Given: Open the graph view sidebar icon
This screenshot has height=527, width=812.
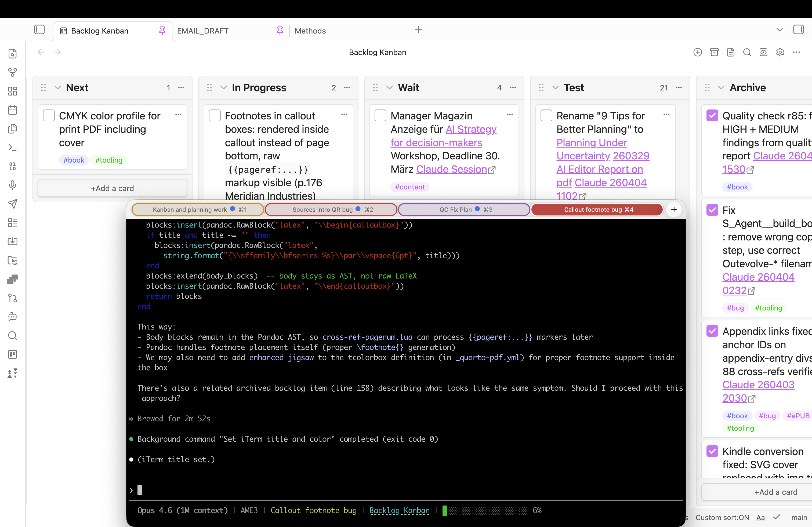Looking at the screenshot, I should point(13,72).
